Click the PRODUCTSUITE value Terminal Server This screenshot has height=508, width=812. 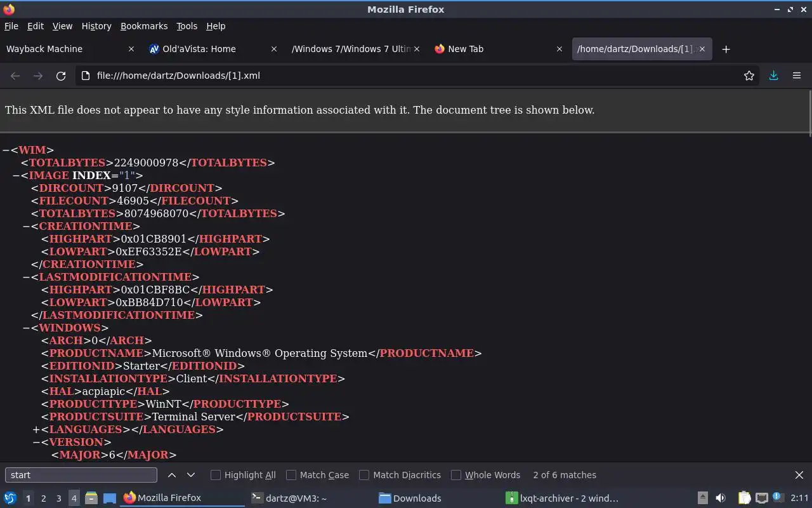(193, 417)
